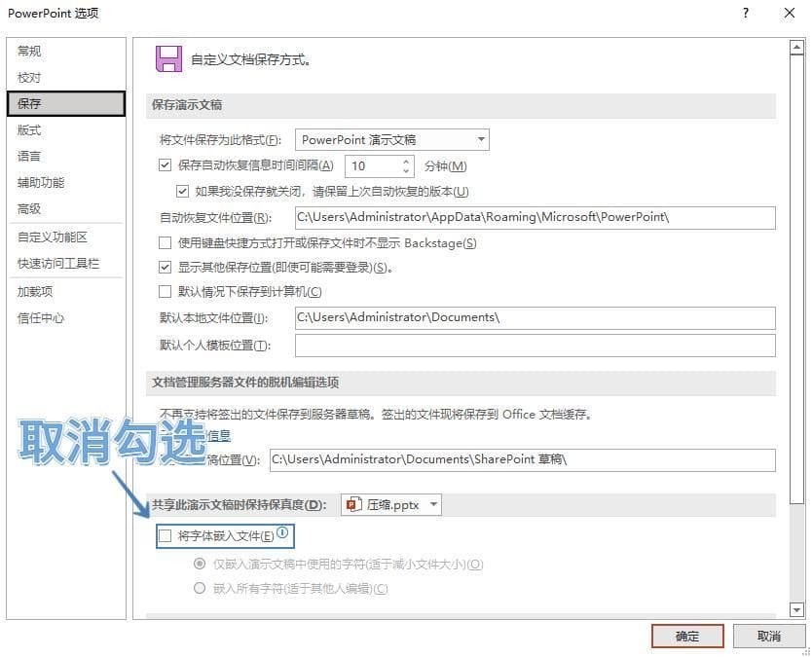Click the auto-recover minutes value field
This screenshot has width=812, height=657.
(x=373, y=166)
